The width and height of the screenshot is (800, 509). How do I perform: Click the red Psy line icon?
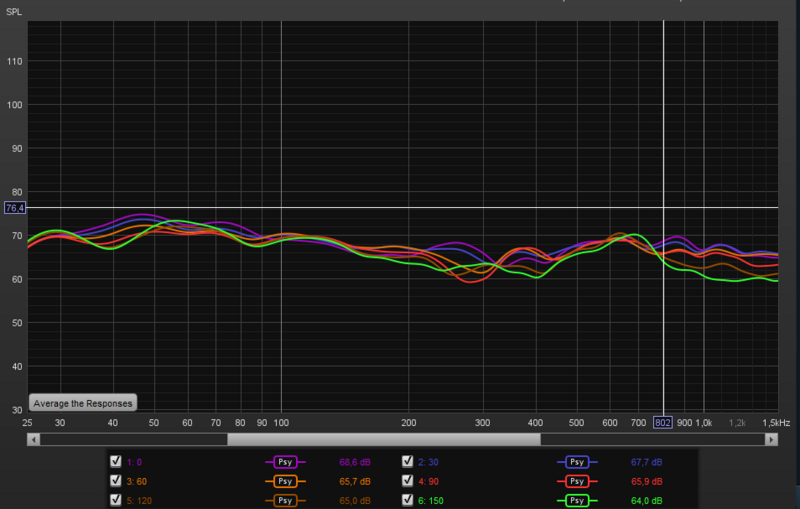[x=575, y=481]
